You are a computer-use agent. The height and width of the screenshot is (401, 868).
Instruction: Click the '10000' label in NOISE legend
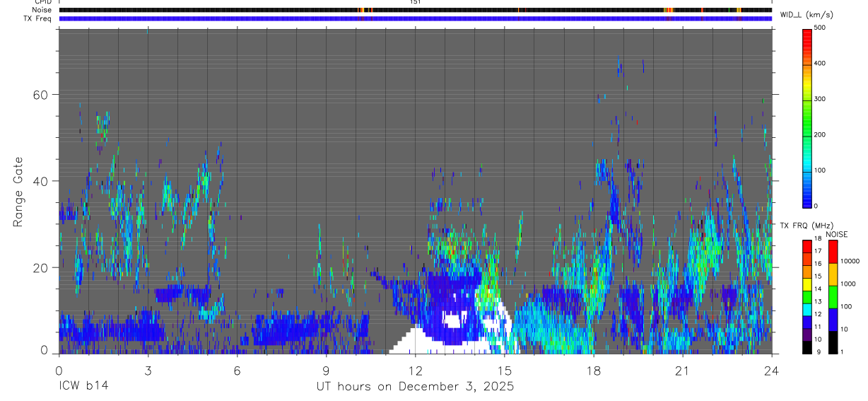point(850,261)
